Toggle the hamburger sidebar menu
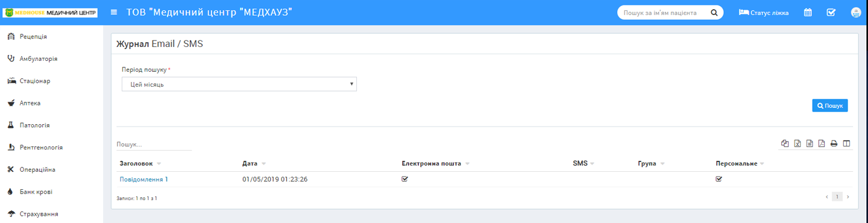The image size is (868, 223). [114, 12]
